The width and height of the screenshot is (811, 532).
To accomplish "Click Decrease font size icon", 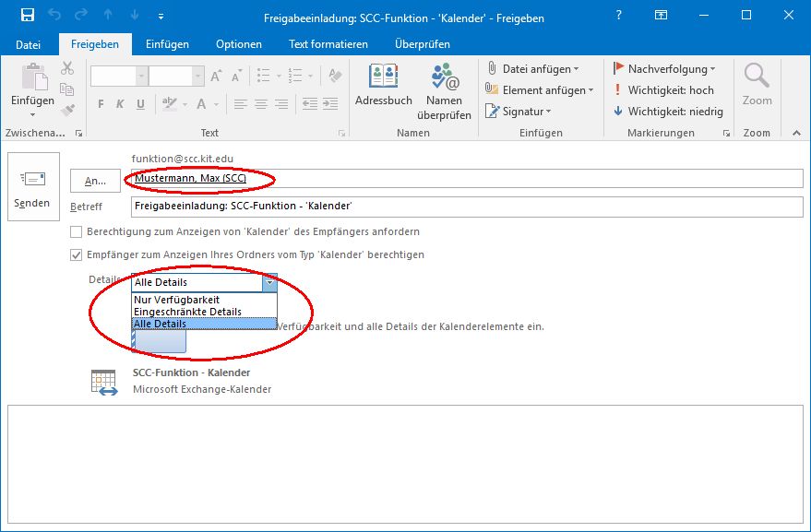I will tap(236, 77).
